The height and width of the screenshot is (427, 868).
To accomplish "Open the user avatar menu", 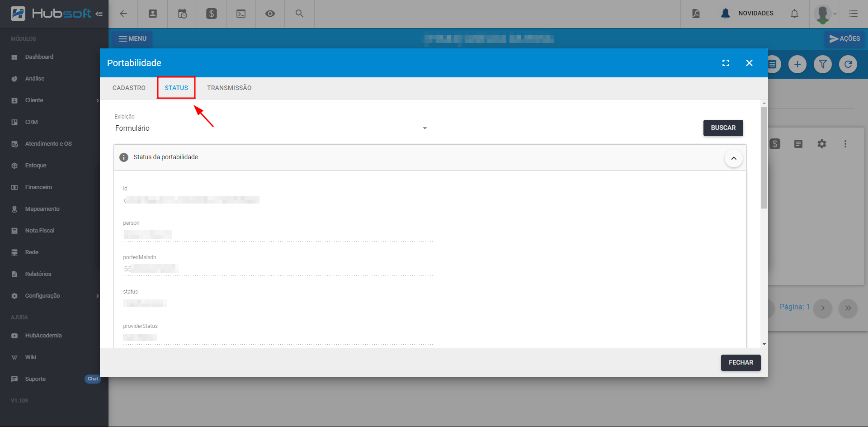I will tap(825, 14).
